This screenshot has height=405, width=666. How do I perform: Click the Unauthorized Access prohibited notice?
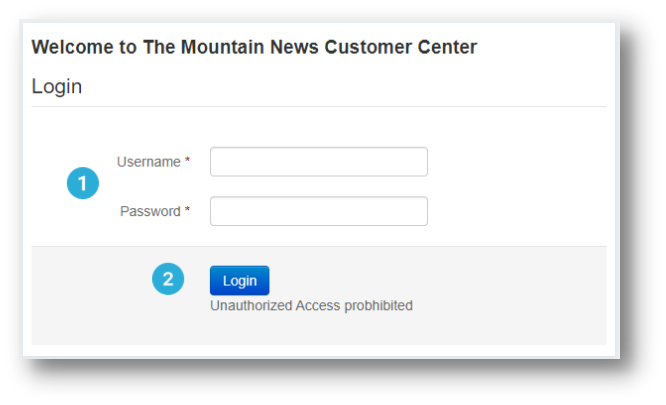tap(311, 306)
